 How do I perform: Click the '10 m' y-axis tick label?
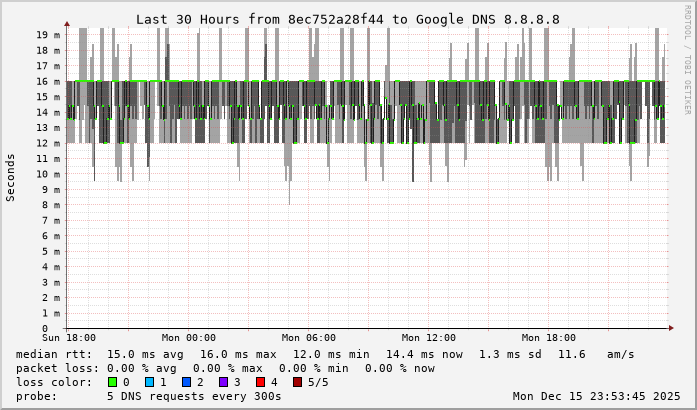pos(48,174)
